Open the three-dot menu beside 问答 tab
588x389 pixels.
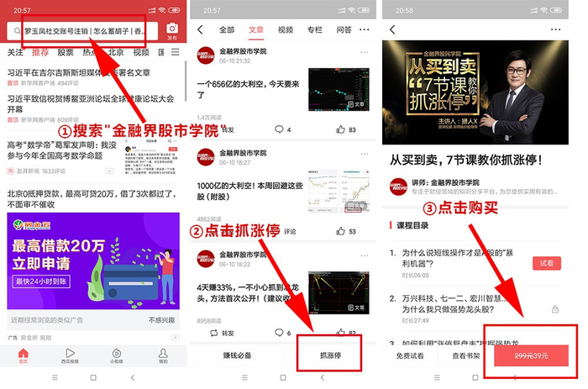pyautogui.click(x=364, y=29)
